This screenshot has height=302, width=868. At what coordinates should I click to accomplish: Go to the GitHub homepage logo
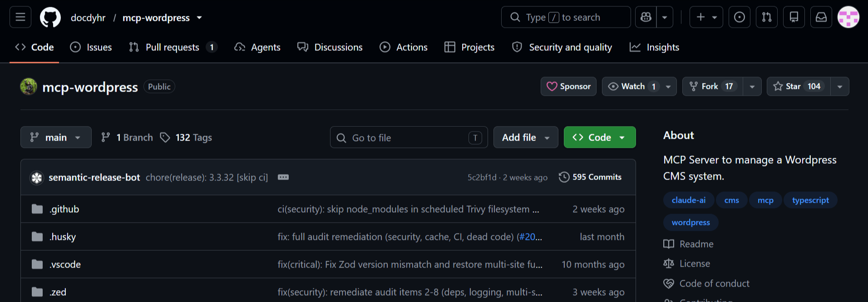[x=50, y=17]
